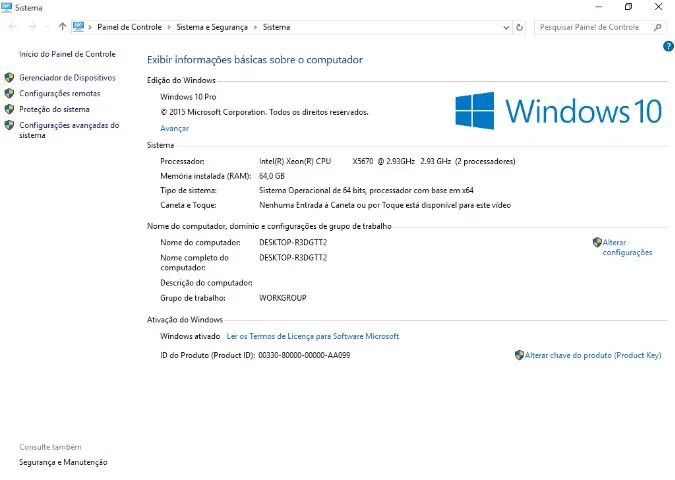Click shield icon beside Configurações remotas
Screen dimensions: 675x480
pos(9,93)
